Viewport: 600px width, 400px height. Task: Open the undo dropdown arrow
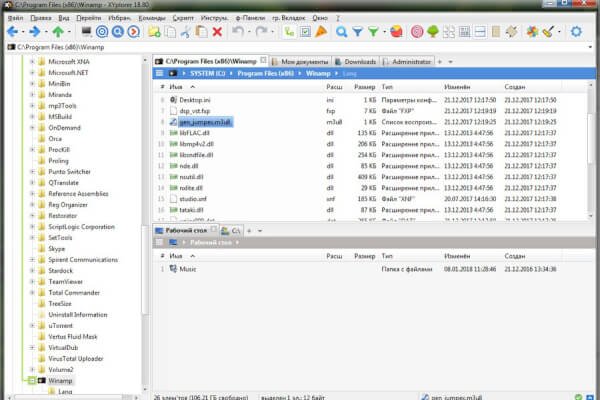(x=249, y=32)
